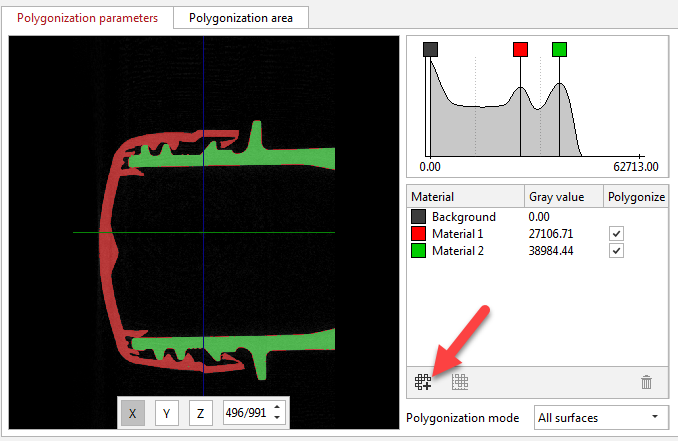The image size is (678, 441).
Task: Click the Material column header
Action: click(466, 197)
